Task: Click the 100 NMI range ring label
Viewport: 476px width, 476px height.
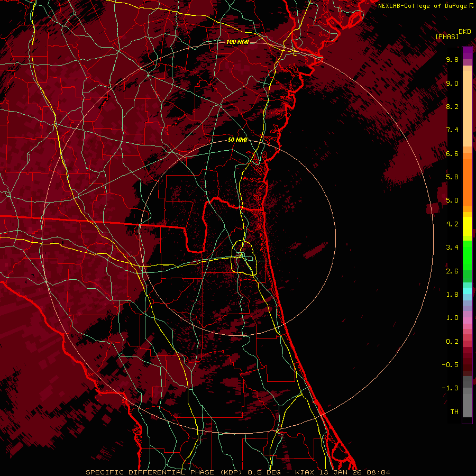Action: click(237, 42)
